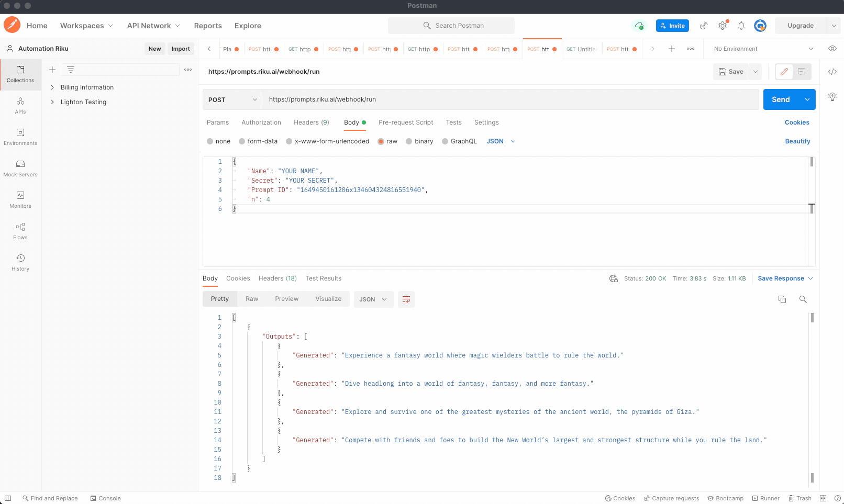Switch response view to Raw
Viewport: 844px width, 504px height.
tap(252, 299)
